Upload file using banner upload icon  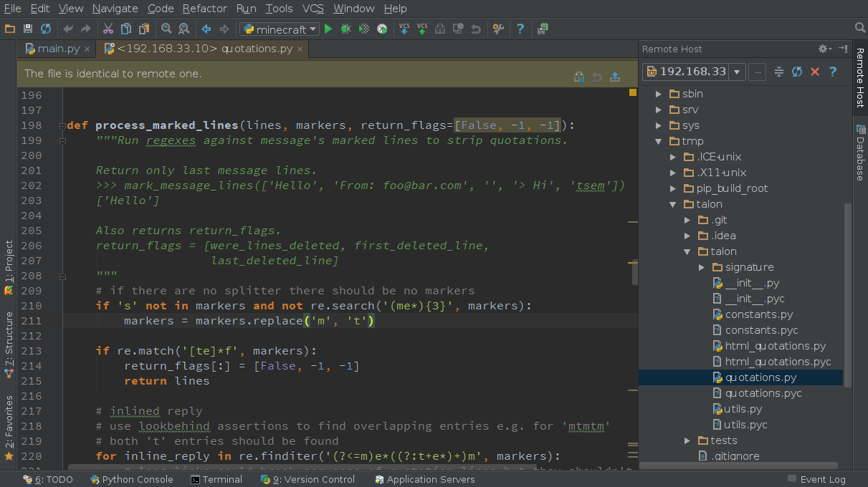[x=614, y=77]
